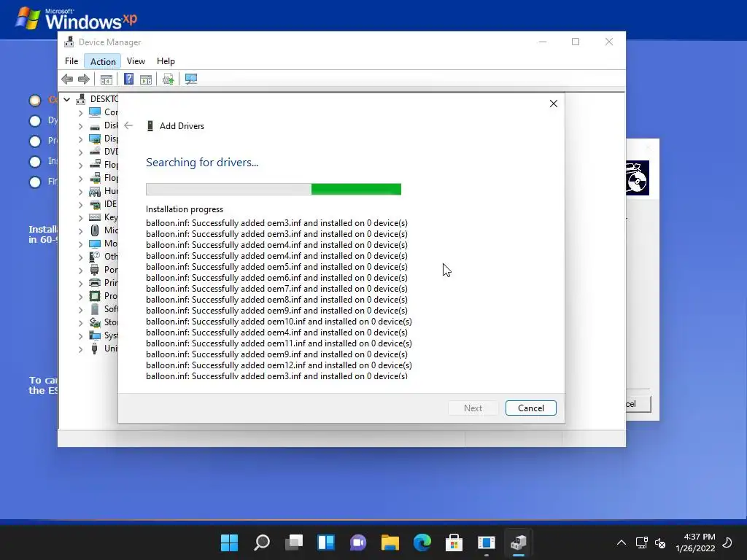The image size is (747, 560).
Task: Expand the DVD drives category
Action: click(x=80, y=152)
